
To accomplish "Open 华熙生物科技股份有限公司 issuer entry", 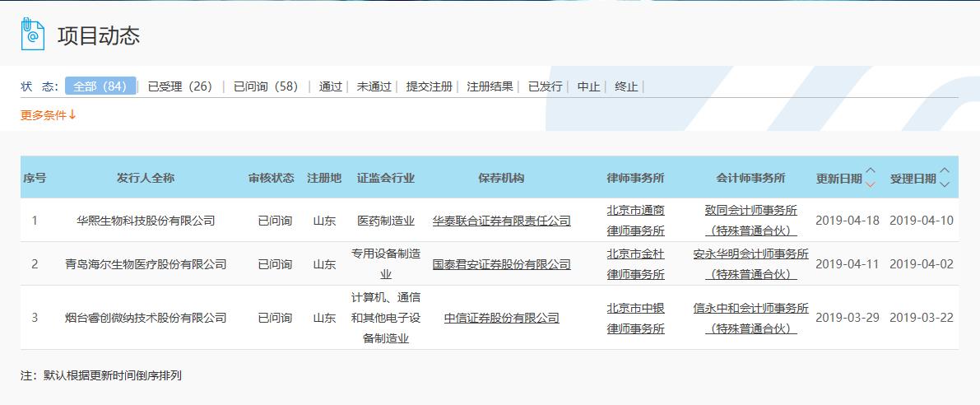I will 146,221.
